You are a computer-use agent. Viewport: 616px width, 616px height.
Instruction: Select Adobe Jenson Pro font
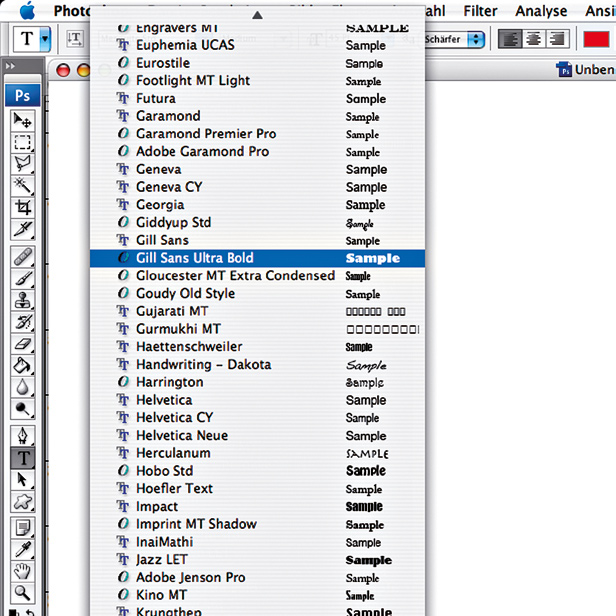(257, 578)
